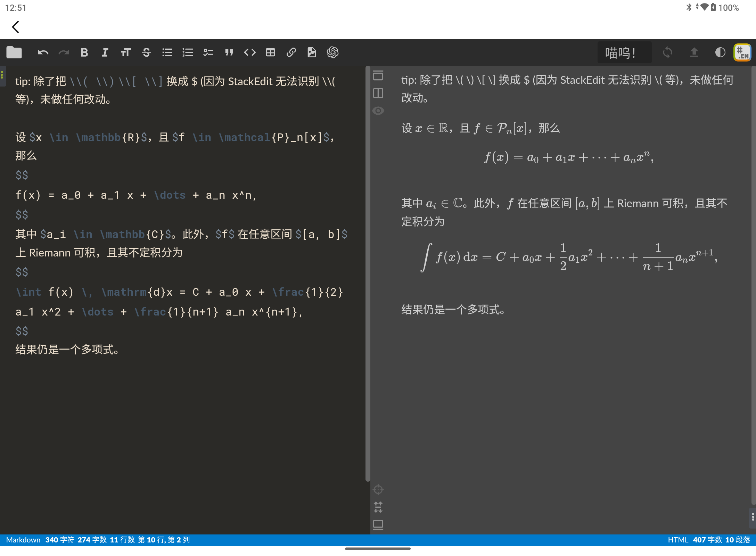Insert a hyperlink
The height and width of the screenshot is (556, 756).
pyautogui.click(x=291, y=52)
